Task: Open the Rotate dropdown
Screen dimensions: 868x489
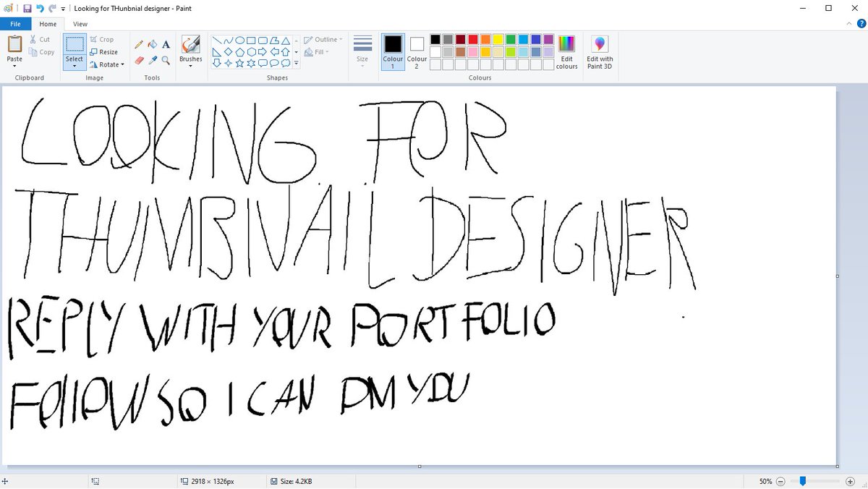Action: click(x=108, y=64)
